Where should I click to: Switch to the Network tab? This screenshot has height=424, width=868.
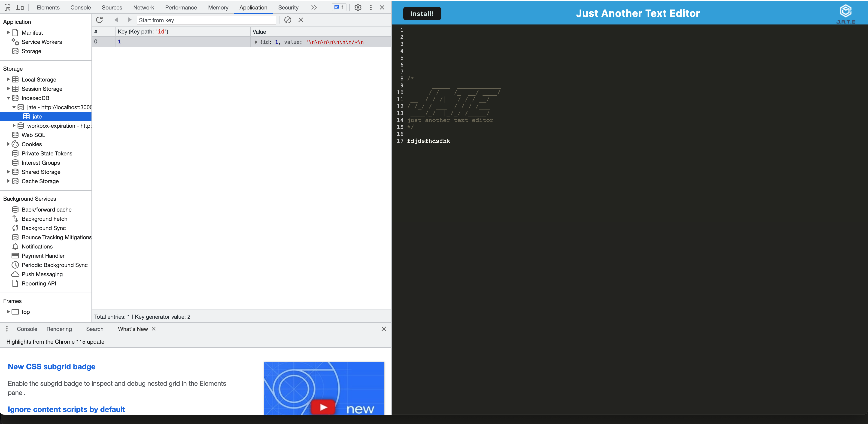click(x=143, y=7)
